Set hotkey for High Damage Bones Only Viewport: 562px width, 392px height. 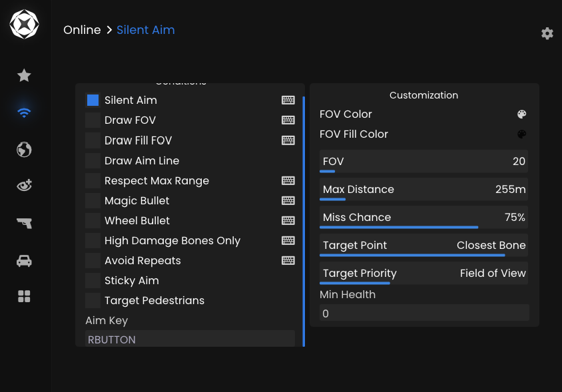coord(288,240)
